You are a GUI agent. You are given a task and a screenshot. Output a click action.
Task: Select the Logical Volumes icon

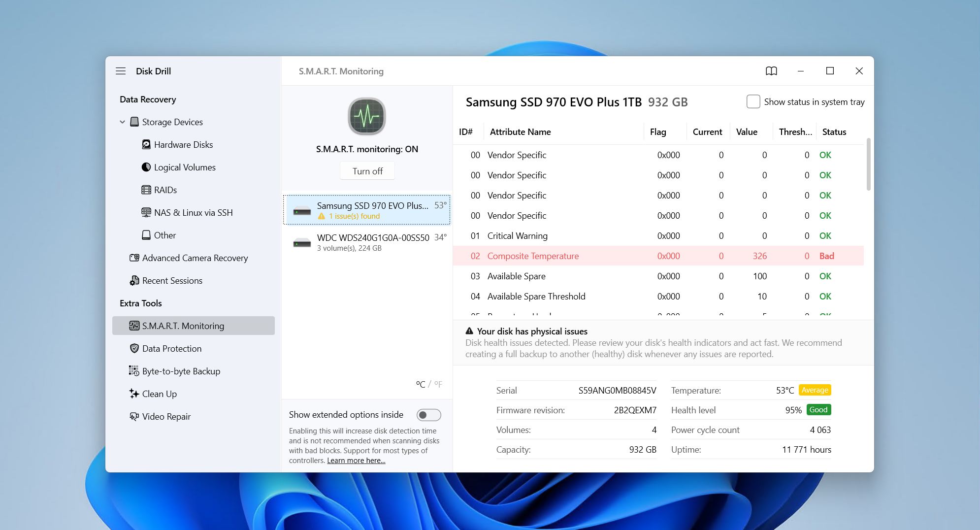tap(146, 167)
